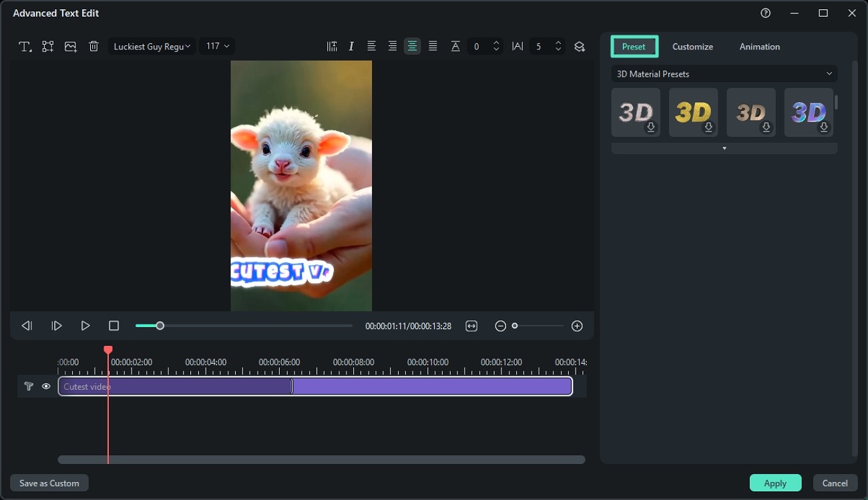The image size is (868, 500).
Task: Zoom out timeline with minus icon
Action: 500,326
